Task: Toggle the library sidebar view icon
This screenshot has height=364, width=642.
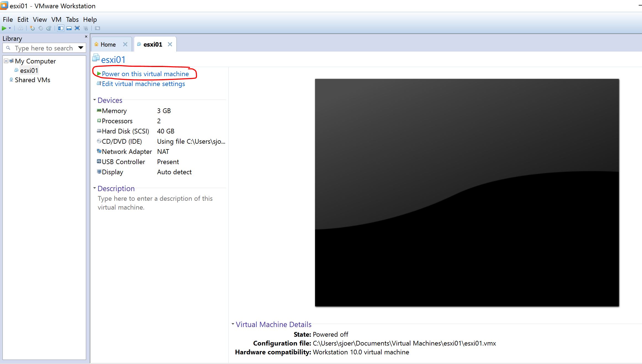Action: [x=61, y=28]
